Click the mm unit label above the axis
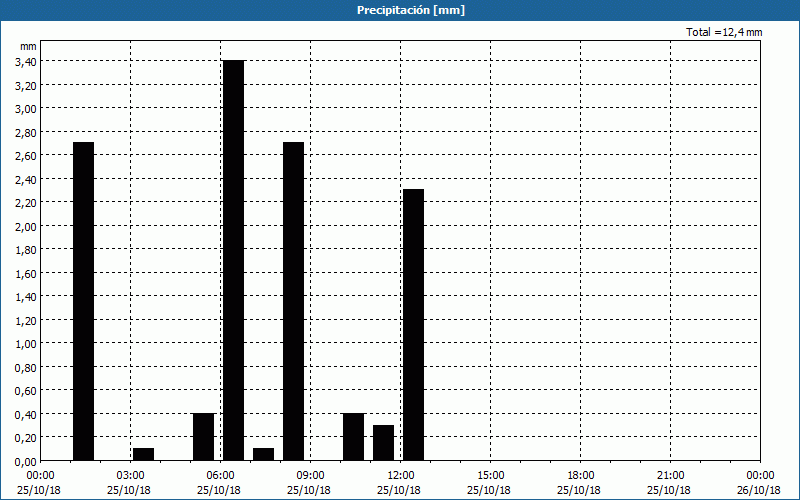 pyautogui.click(x=29, y=46)
